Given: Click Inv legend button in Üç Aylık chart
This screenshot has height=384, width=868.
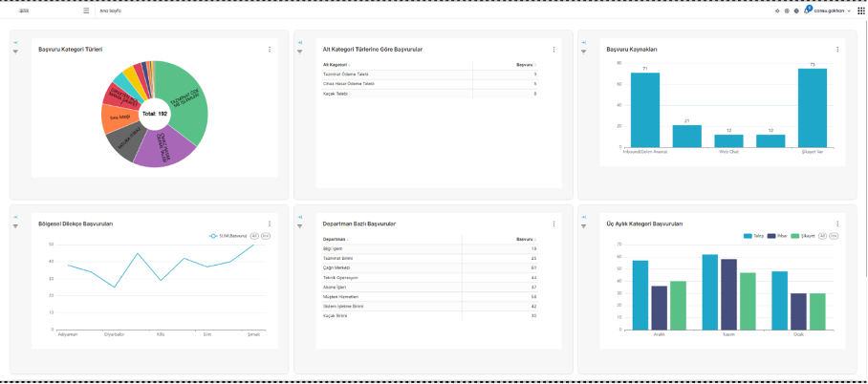Looking at the screenshot, I should tap(834, 236).
